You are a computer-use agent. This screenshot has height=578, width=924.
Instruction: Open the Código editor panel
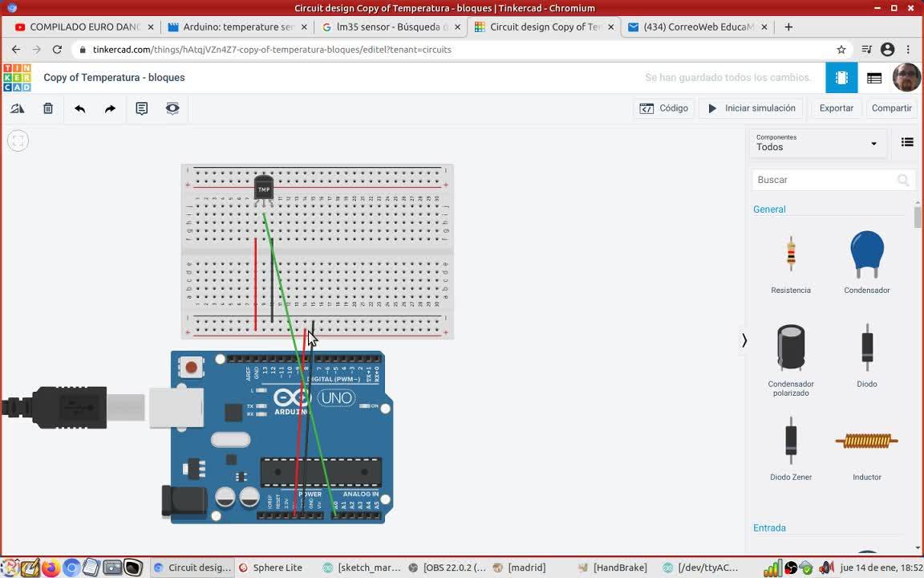click(664, 108)
